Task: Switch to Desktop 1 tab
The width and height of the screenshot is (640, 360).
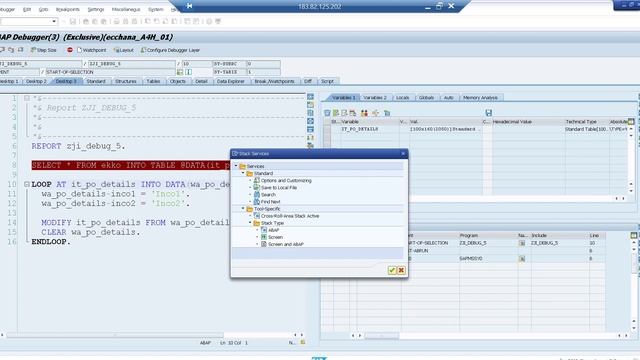Action: (x=9, y=81)
